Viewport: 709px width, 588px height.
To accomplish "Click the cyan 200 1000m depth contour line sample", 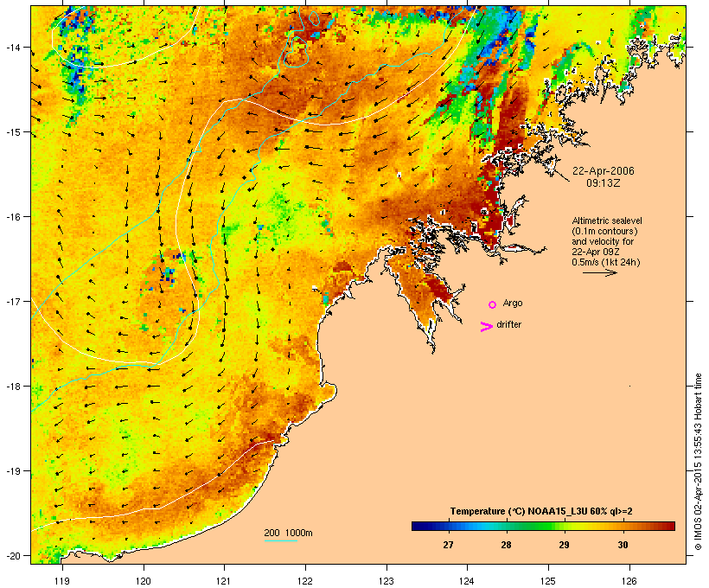I will pyautogui.click(x=280, y=540).
